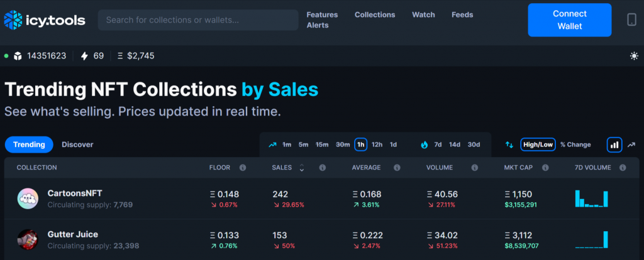Select the 1m time range
The height and width of the screenshot is (260, 644).
[287, 145]
